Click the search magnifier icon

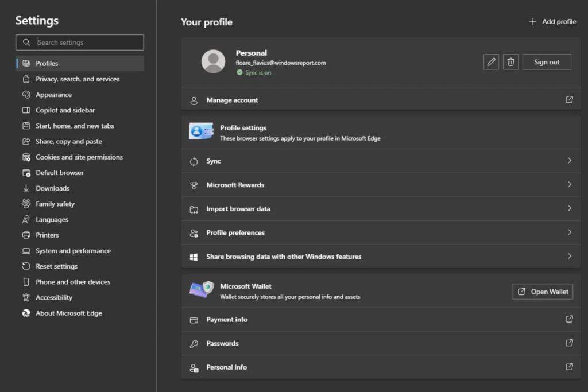[x=26, y=42]
